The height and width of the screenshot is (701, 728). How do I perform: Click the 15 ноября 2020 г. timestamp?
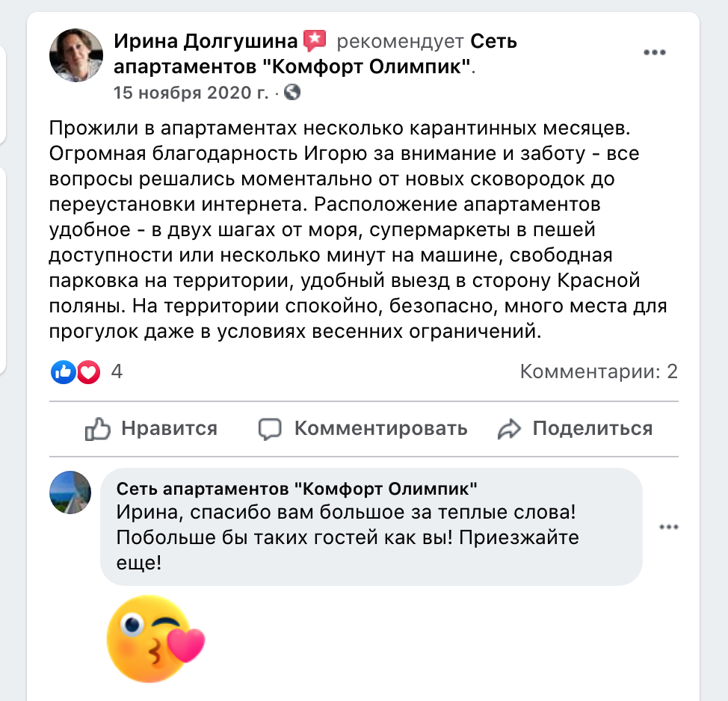click(191, 93)
